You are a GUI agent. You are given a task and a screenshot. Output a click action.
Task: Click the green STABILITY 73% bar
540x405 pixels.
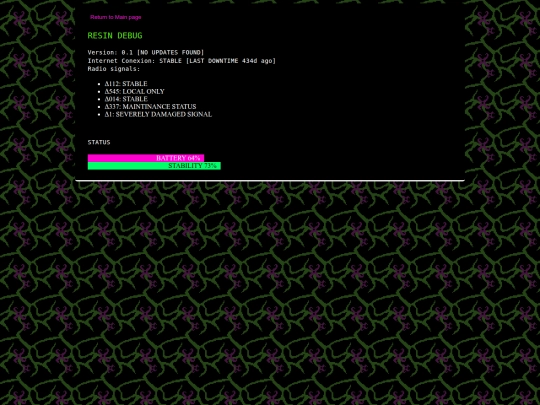(154, 166)
